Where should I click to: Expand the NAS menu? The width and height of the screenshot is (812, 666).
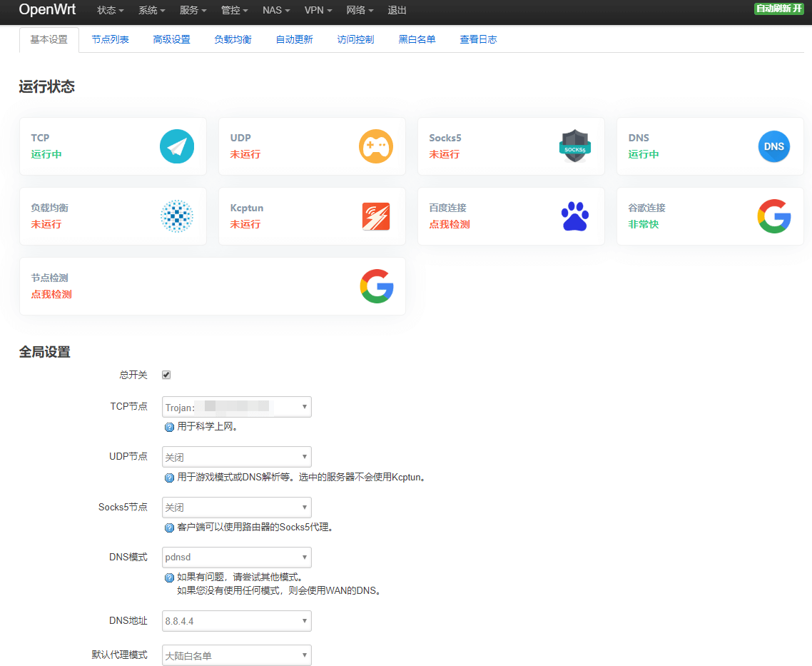(x=276, y=11)
